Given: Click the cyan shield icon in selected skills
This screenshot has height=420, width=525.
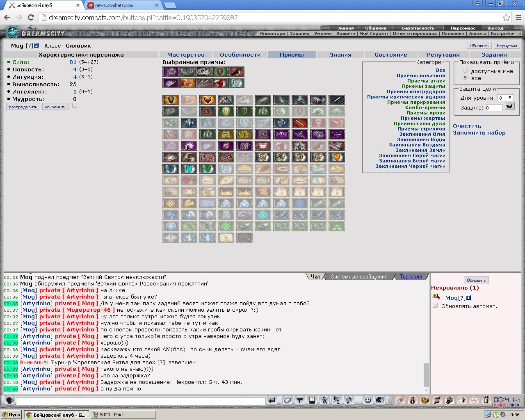Looking at the screenshot, I should pos(236,83).
